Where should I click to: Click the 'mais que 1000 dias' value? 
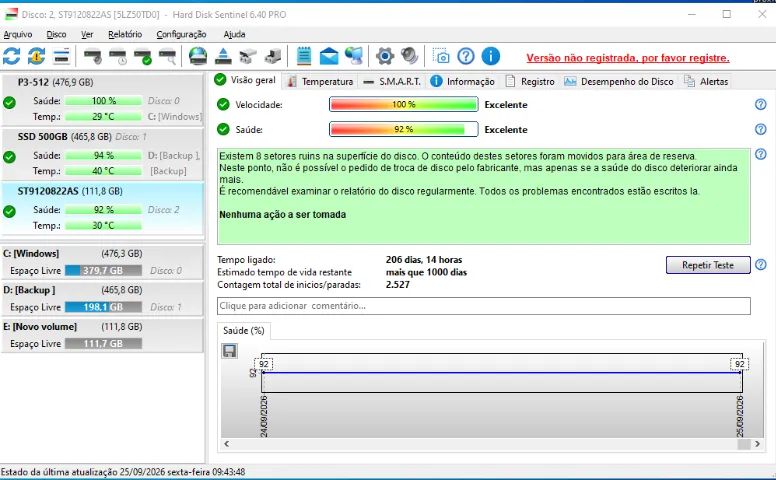(x=427, y=272)
